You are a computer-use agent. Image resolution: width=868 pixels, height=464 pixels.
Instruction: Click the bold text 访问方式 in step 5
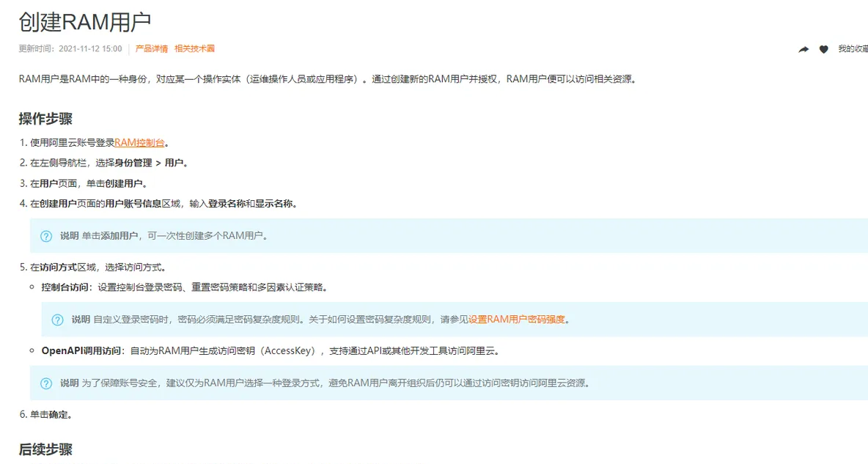(x=58, y=268)
